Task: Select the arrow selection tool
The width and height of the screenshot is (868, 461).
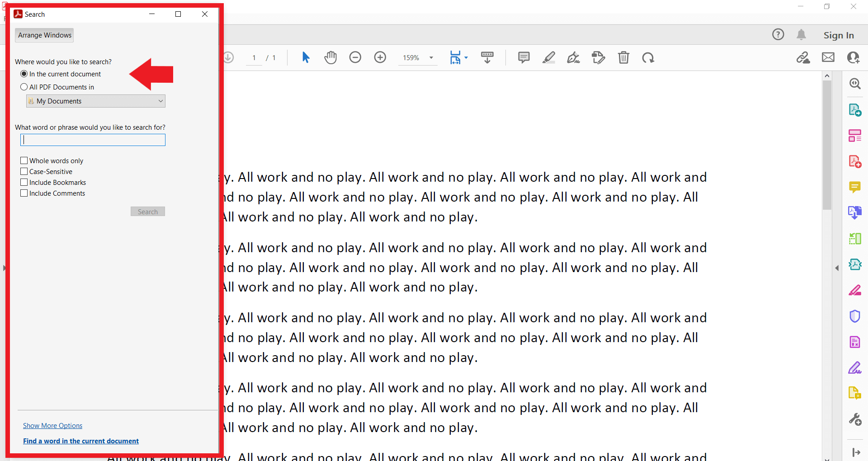Action: (x=306, y=57)
